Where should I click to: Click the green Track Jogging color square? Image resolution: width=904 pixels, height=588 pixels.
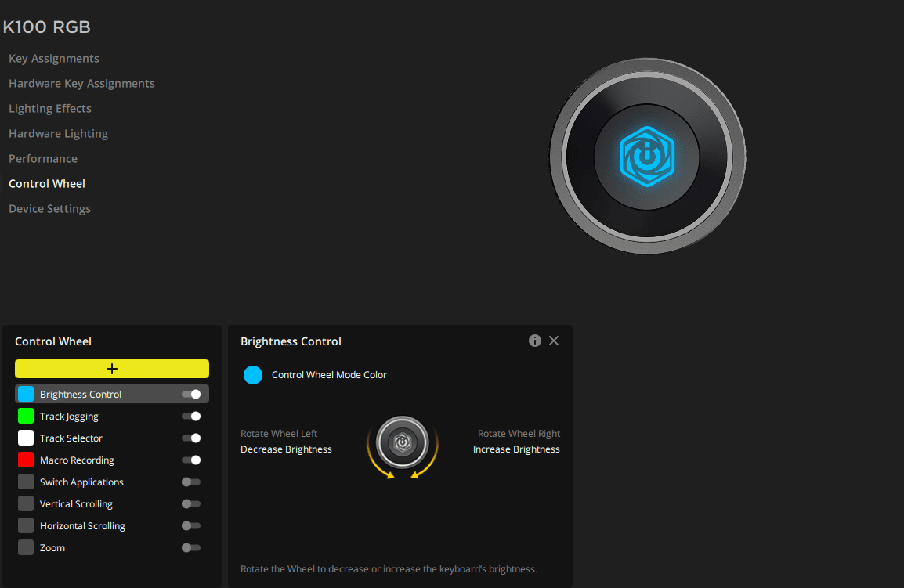click(26, 417)
